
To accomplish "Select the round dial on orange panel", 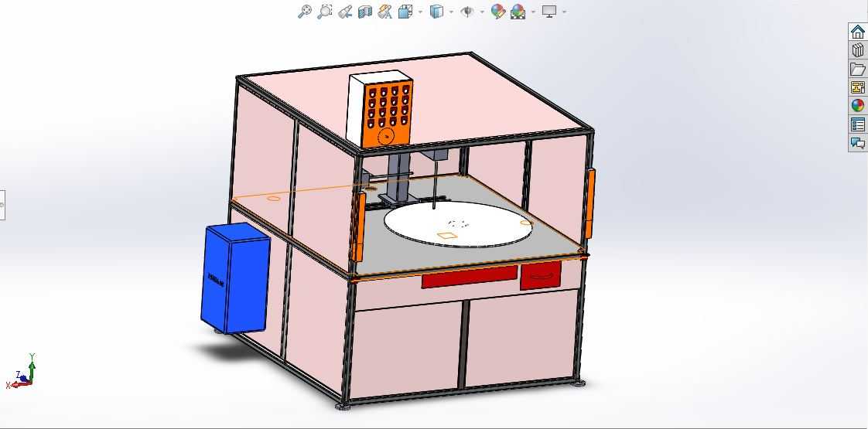I will [x=384, y=137].
